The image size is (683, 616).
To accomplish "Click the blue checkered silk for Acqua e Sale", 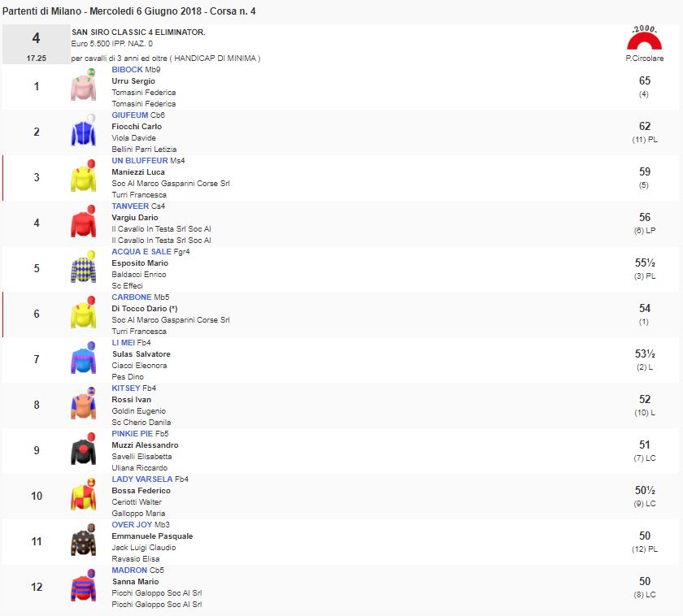I will (x=83, y=268).
